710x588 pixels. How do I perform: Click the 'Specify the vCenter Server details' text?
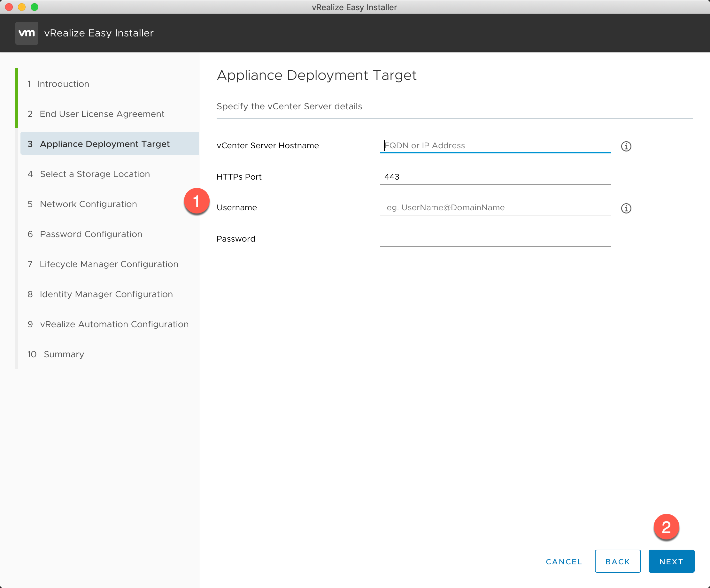pyautogui.click(x=289, y=106)
